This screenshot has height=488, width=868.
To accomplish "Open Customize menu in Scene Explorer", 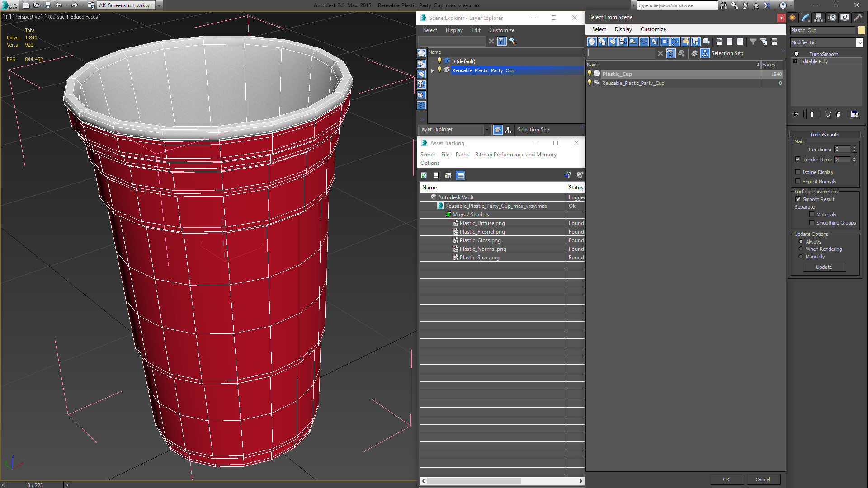I will tap(501, 30).
